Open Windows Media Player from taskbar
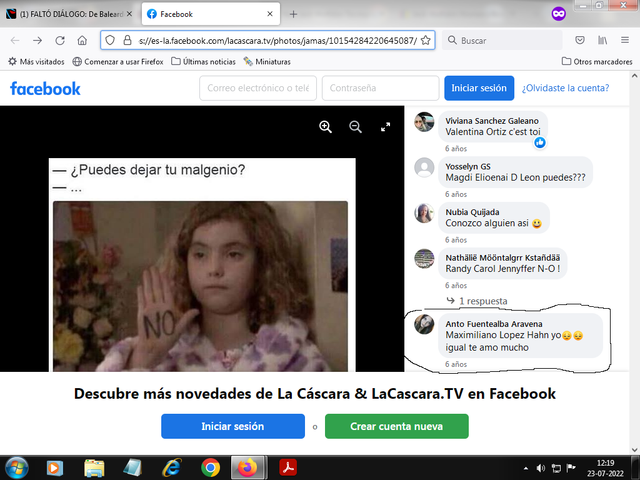Screen dimensions: 640x480 (x=54, y=468)
